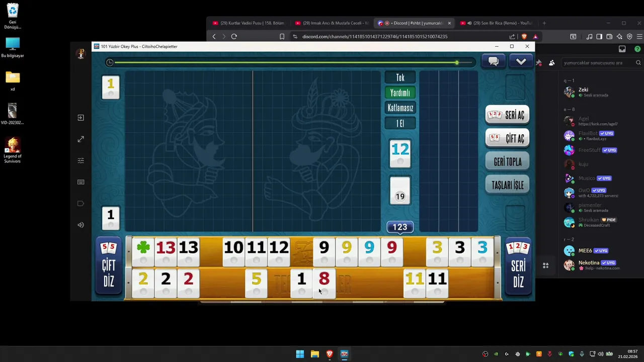Click the 1 El round label
Image resolution: width=644 pixels, height=362 pixels.
pos(400,124)
